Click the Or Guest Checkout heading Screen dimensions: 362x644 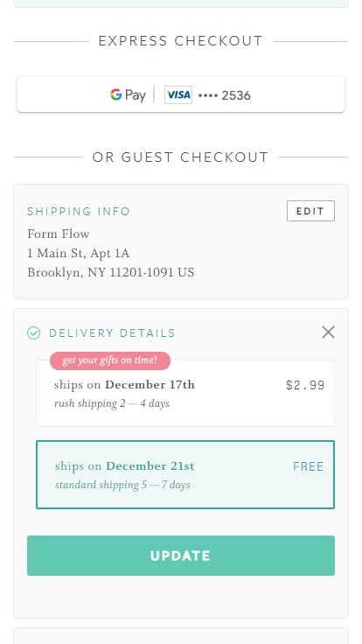[181, 157]
